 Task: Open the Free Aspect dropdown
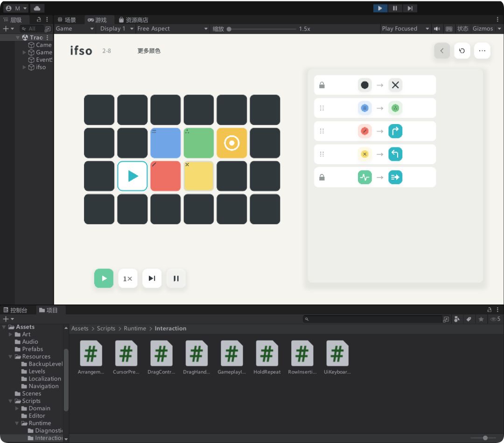click(x=172, y=28)
